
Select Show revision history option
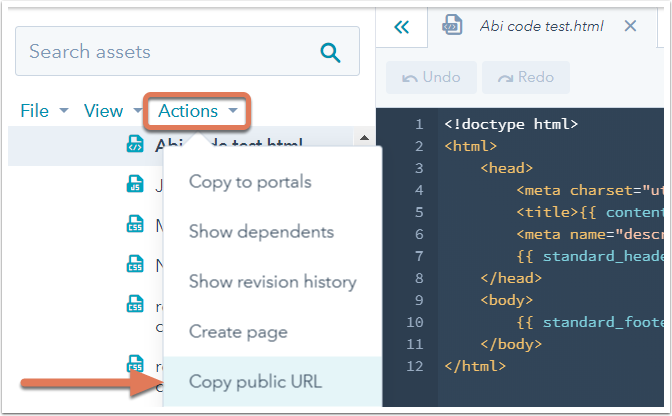(272, 282)
